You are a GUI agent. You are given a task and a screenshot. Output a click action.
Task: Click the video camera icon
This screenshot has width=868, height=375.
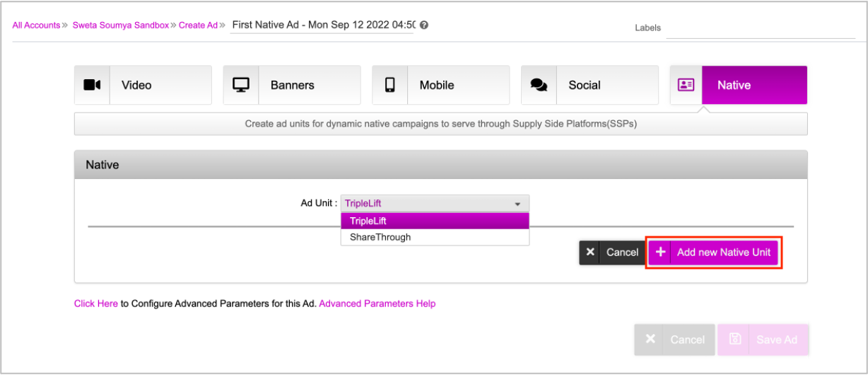click(92, 85)
